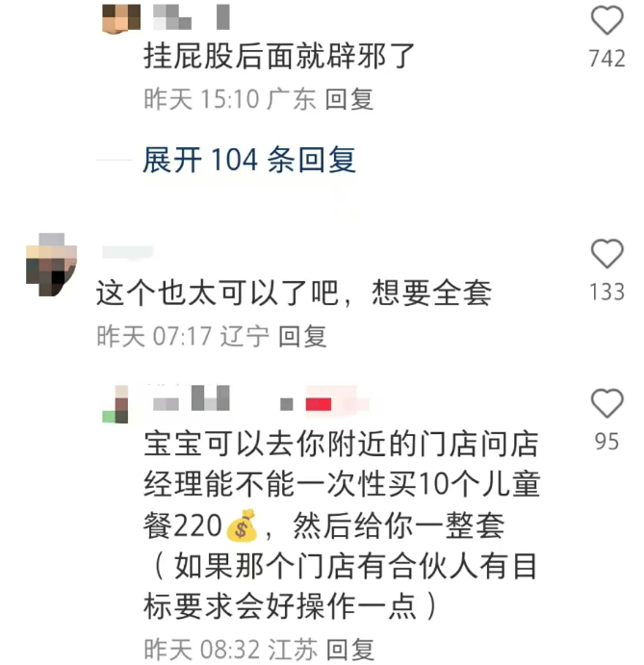Expand the 104 replies link
This screenshot has width=644, height=665.
tap(249, 160)
